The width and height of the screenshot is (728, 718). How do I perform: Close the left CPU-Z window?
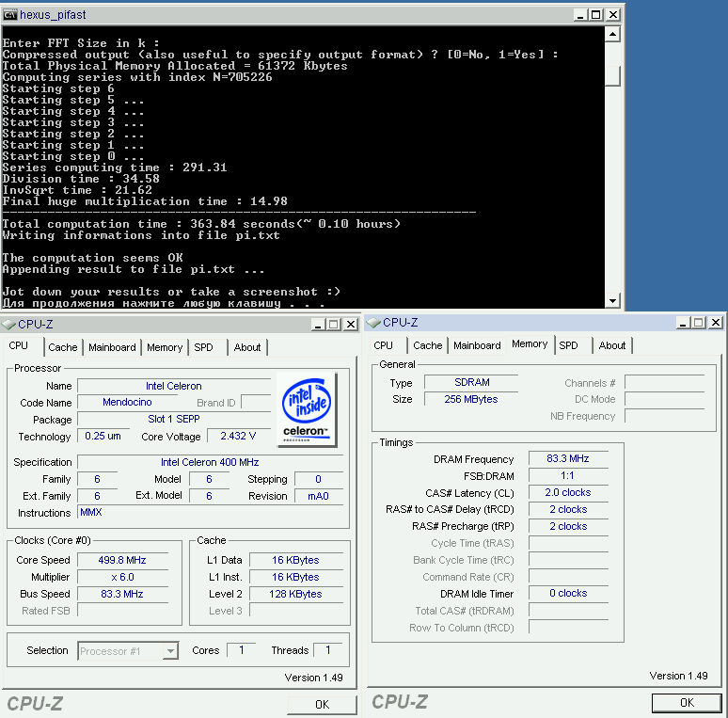click(x=351, y=324)
